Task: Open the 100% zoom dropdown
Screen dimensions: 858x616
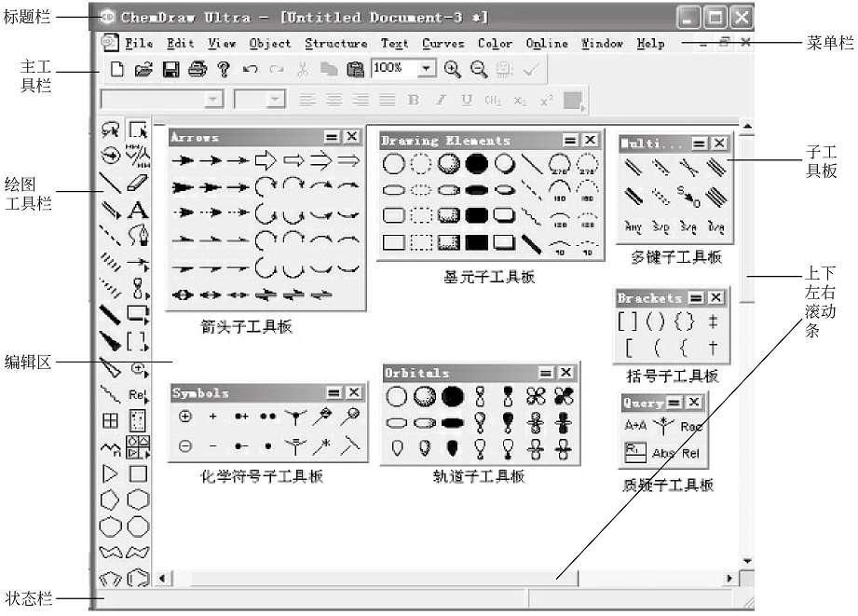Action: pos(427,69)
